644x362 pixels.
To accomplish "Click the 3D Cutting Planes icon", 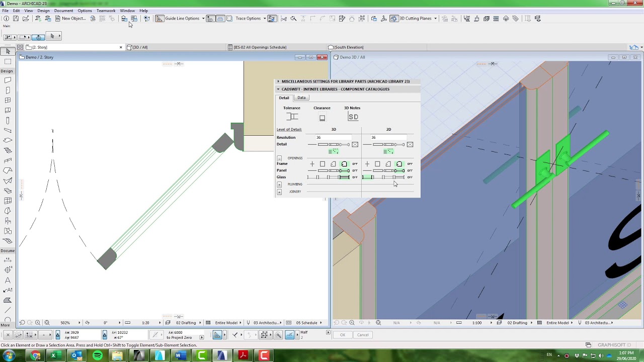I will [x=394, y=19].
